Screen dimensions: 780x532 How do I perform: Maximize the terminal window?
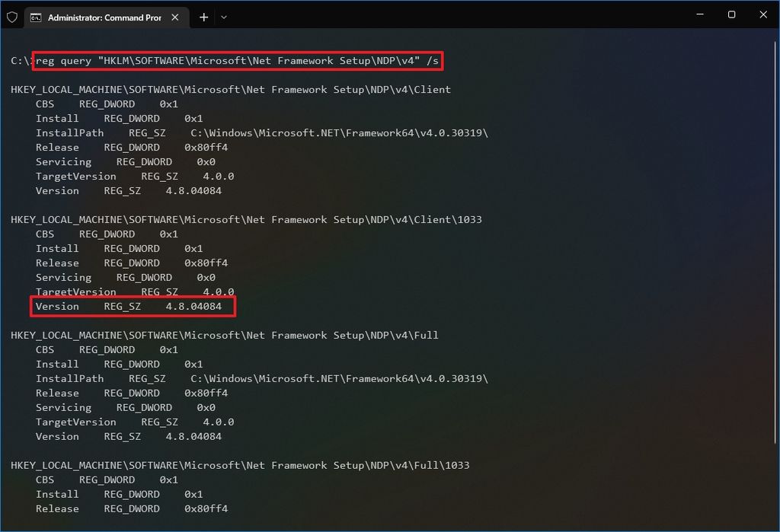(x=731, y=14)
